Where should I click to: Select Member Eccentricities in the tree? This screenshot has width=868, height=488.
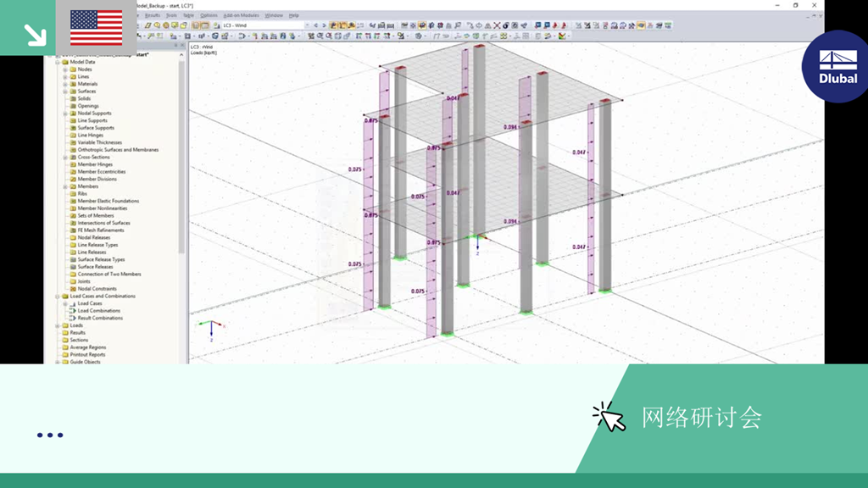click(102, 171)
